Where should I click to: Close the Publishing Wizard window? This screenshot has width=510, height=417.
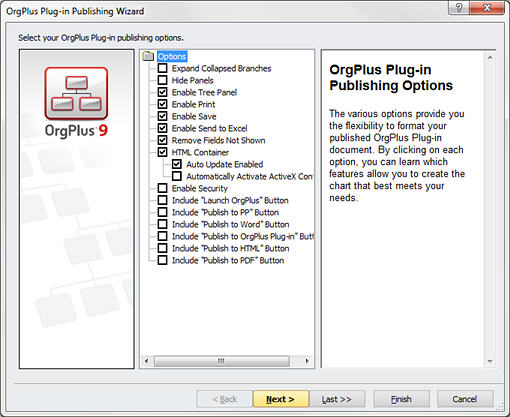(487, 8)
